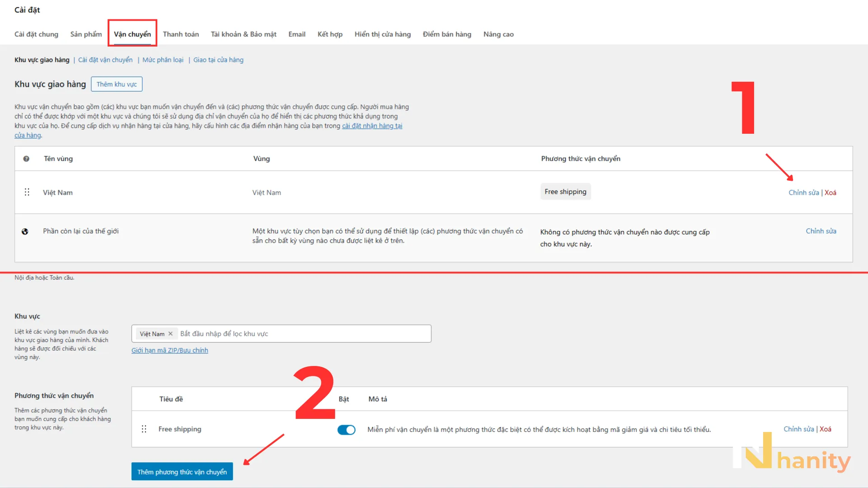Open the Giao tại cửa hàng section link
The height and width of the screenshot is (488, 868).
click(x=218, y=60)
